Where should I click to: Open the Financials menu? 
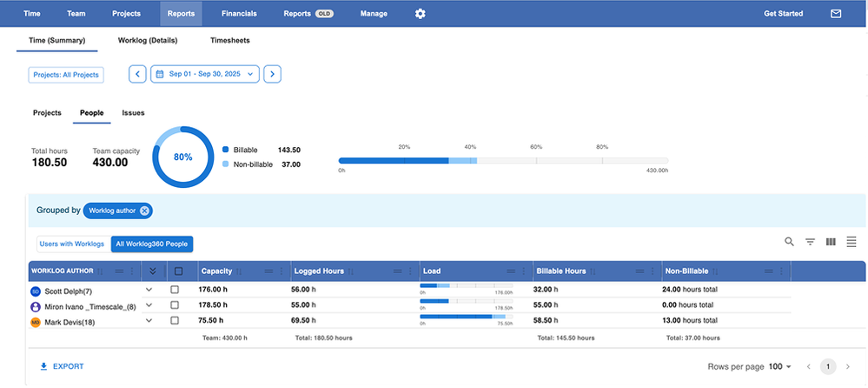pyautogui.click(x=239, y=14)
